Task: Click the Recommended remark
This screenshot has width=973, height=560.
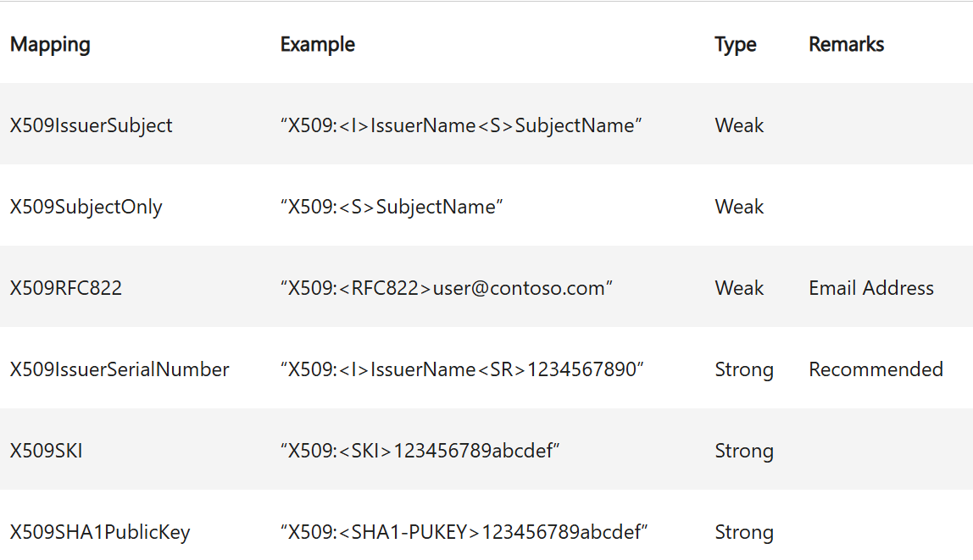Action: (x=876, y=369)
